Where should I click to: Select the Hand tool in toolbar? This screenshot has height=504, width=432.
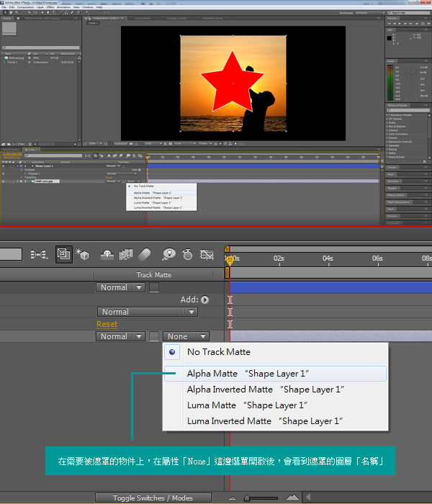[11, 12]
